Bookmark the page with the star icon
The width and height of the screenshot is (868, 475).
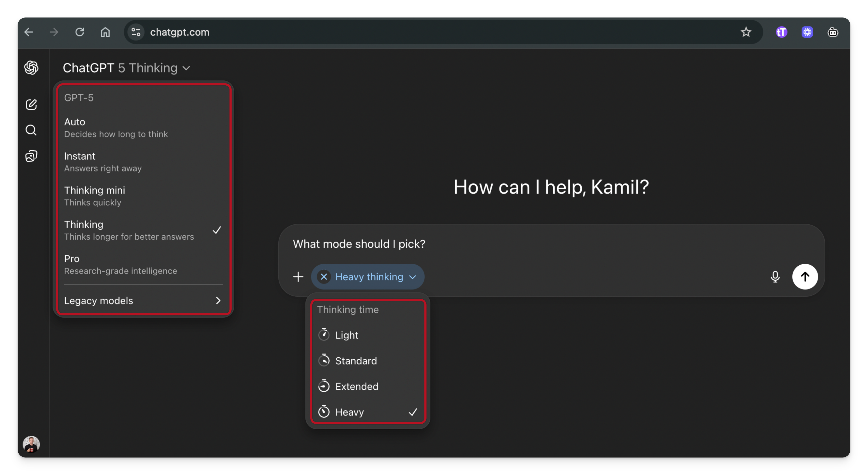[746, 32]
